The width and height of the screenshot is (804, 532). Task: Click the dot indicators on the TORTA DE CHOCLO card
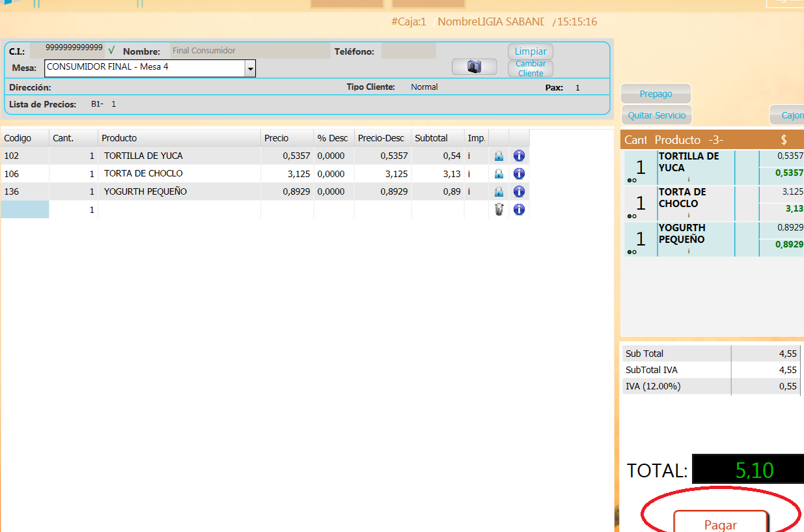pyautogui.click(x=632, y=216)
